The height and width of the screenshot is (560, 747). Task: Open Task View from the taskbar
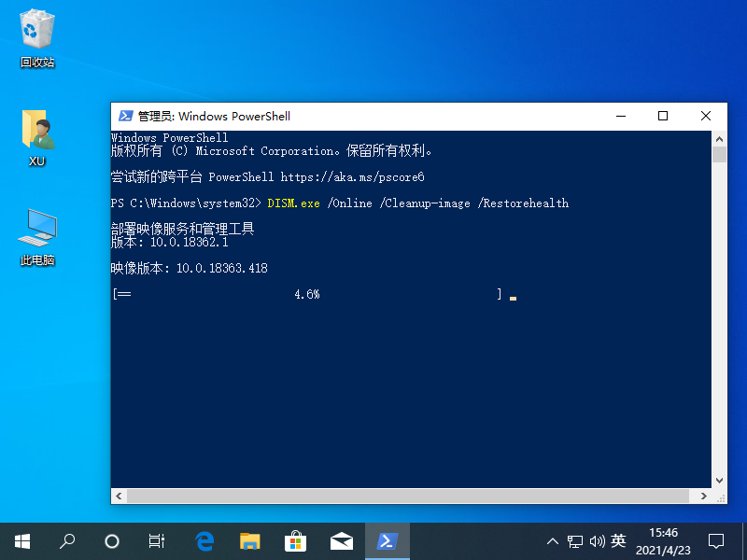pyautogui.click(x=155, y=541)
